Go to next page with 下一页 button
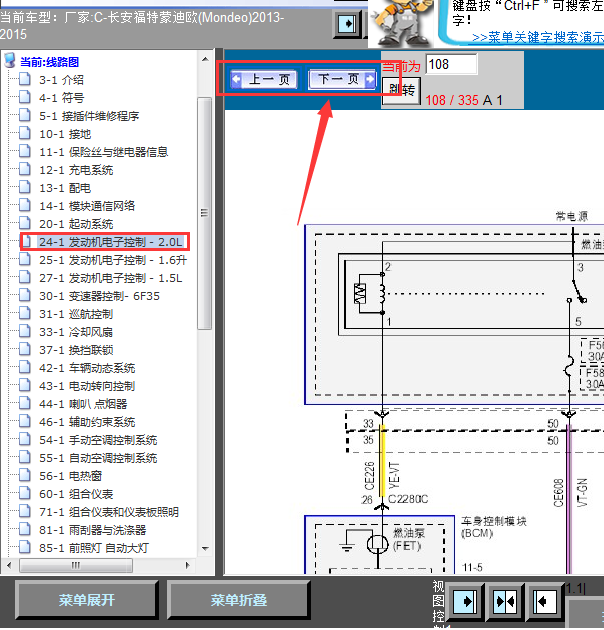This screenshot has width=604, height=630. point(342,79)
